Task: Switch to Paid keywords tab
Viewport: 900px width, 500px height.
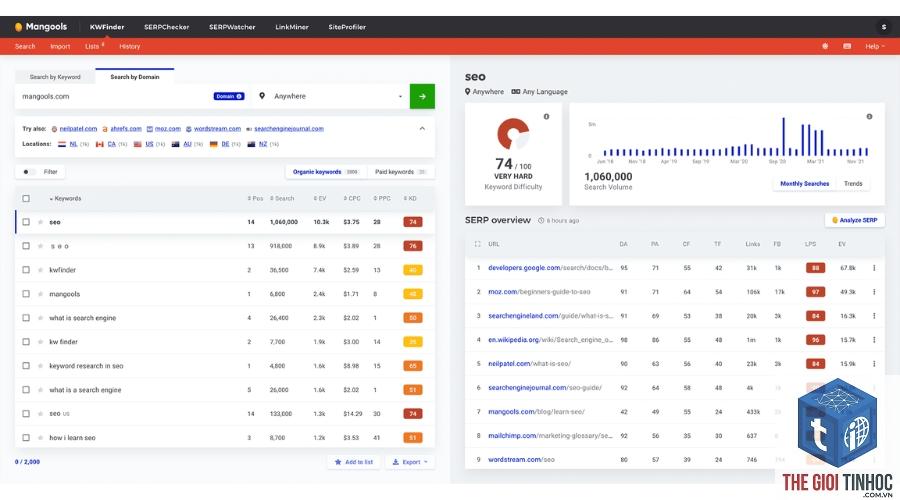Action: (x=400, y=172)
